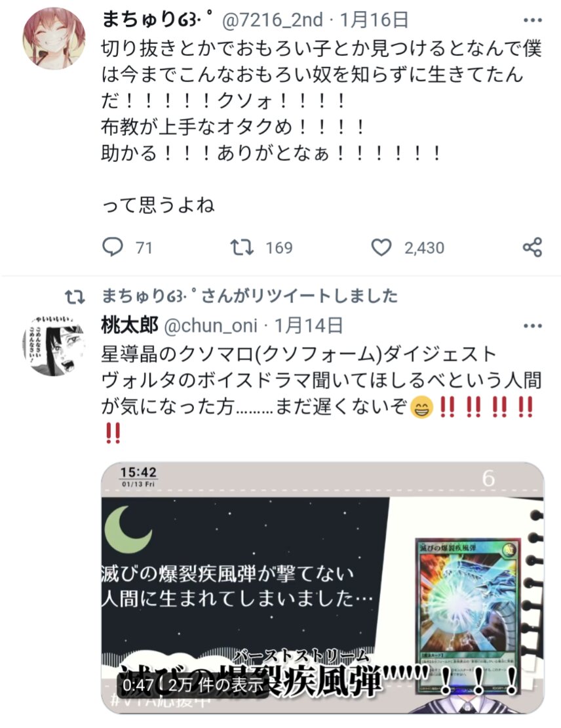561x728 pixels.
Task: Open 桃太郎's manga profile avatar
Action: point(54,346)
